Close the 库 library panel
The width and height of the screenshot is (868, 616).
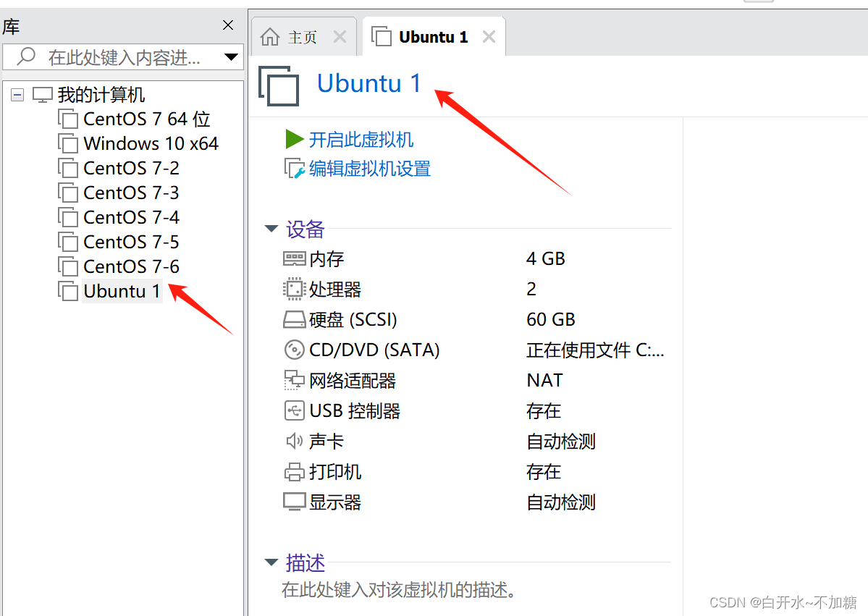227,25
